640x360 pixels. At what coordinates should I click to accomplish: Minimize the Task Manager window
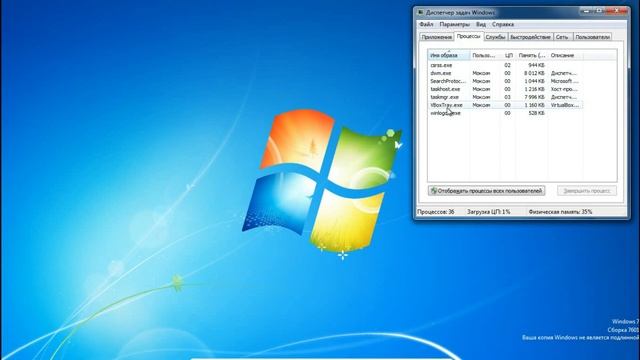[587, 11]
